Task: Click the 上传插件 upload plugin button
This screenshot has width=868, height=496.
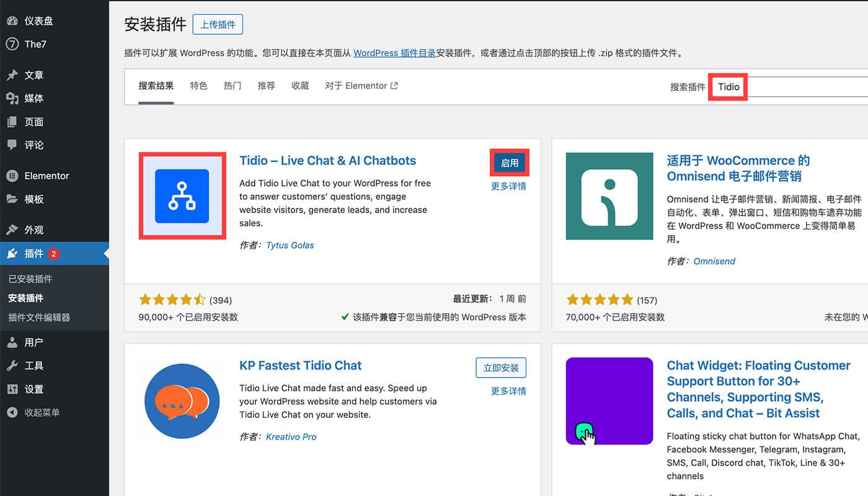Action: click(x=218, y=25)
